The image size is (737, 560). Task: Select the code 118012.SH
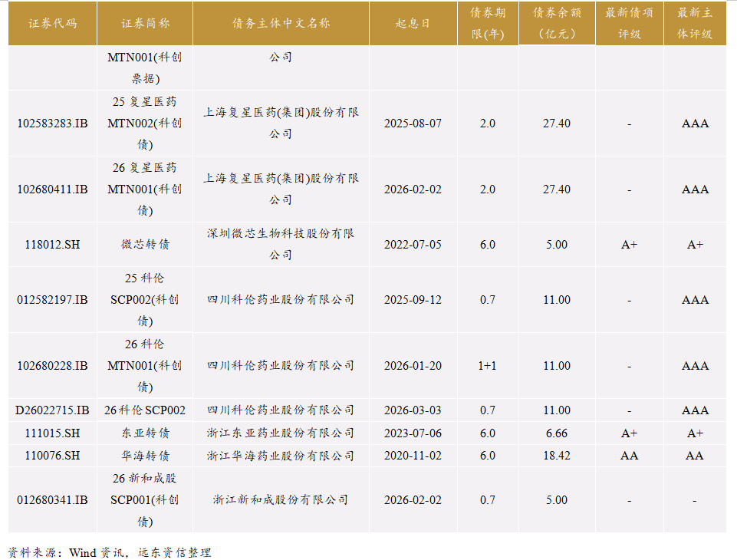pyautogui.click(x=53, y=245)
